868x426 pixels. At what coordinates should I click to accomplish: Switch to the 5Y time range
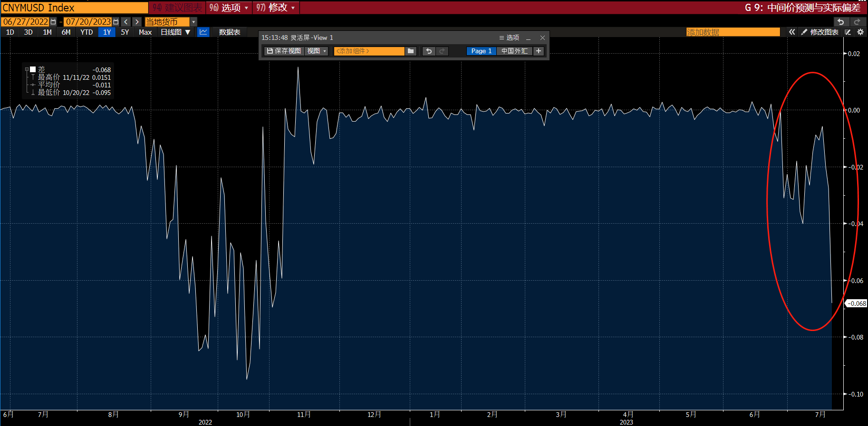(125, 32)
